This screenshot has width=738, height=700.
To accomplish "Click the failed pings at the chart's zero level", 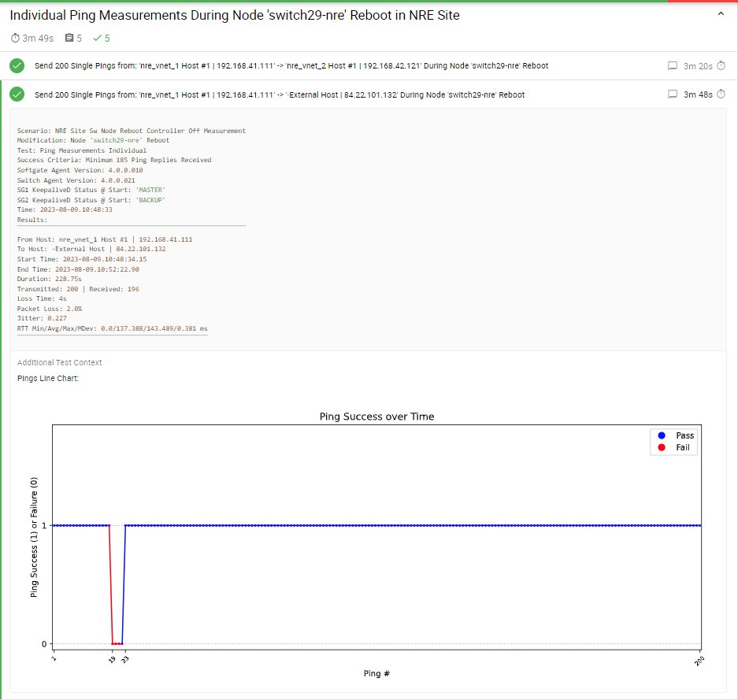I will (x=117, y=643).
